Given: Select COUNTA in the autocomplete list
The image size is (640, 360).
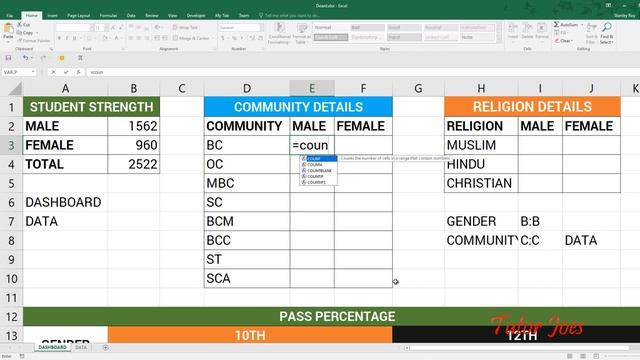Looking at the screenshot, I should 319,164.
